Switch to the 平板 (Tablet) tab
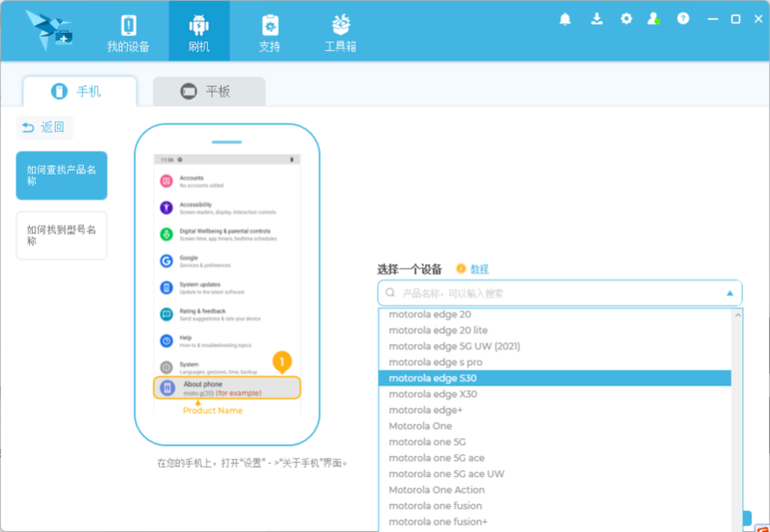 (x=208, y=92)
